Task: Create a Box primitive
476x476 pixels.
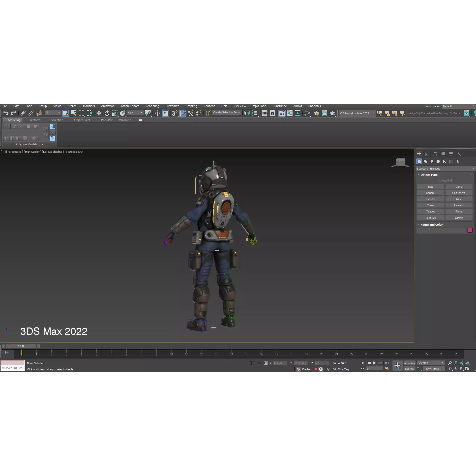Action: (430, 187)
